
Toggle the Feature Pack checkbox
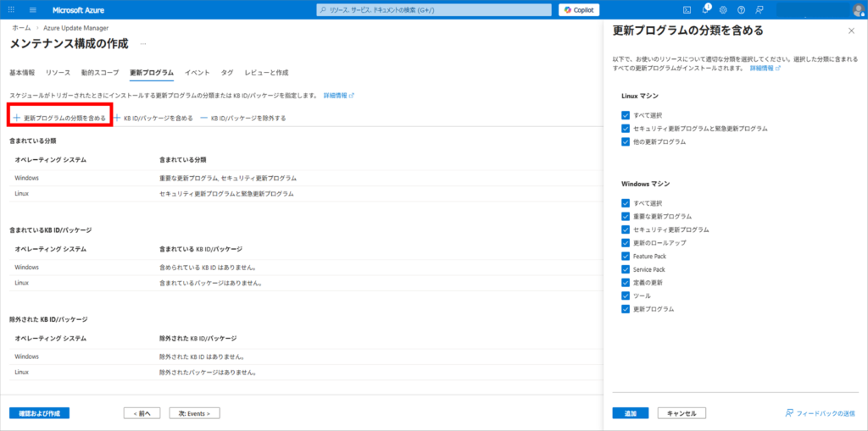coord(626,256)
